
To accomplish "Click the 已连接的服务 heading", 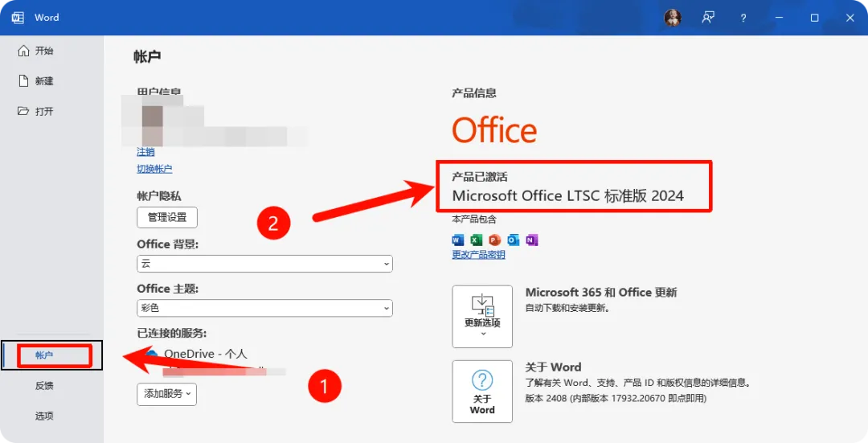I will pyautogui.click(x=172, y=334).
